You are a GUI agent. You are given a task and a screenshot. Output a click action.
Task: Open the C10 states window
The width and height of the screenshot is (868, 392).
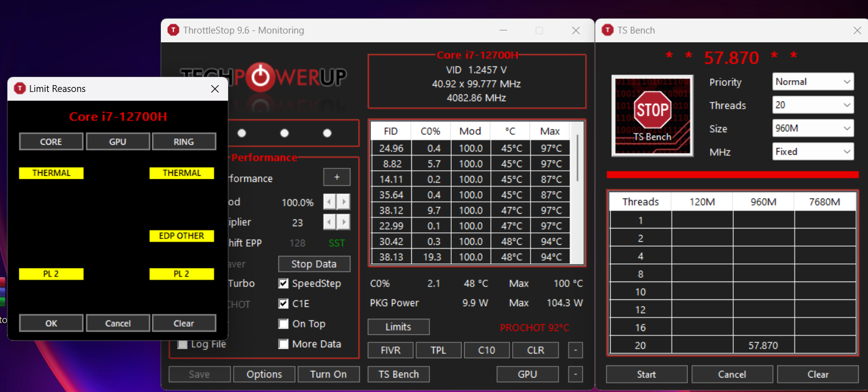point(487,350)
